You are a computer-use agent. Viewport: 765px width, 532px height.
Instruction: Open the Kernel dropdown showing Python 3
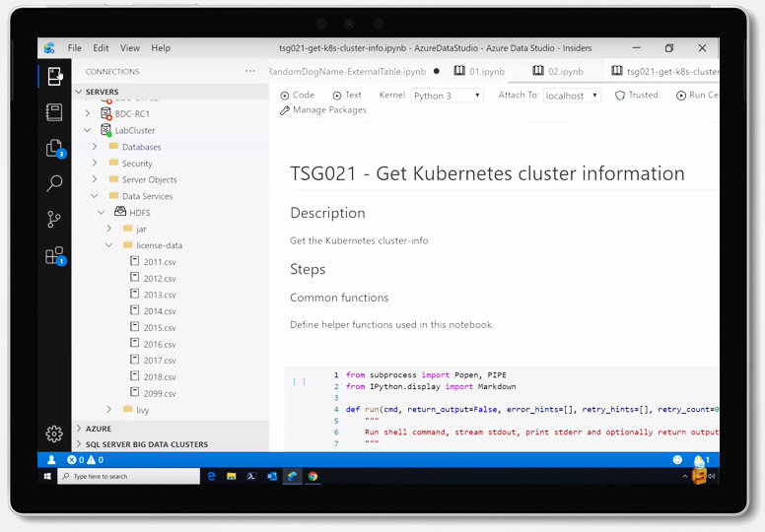(447, 96)
